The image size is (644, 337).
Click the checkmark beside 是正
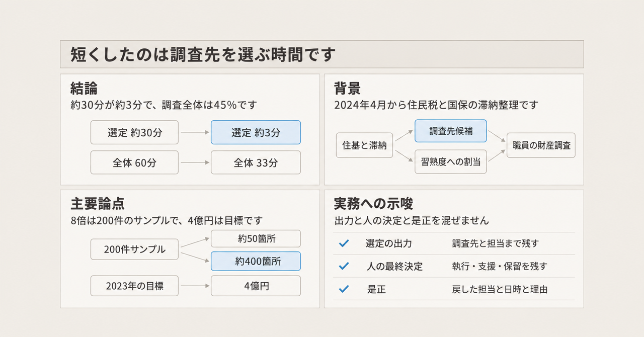tap(344, 289)
